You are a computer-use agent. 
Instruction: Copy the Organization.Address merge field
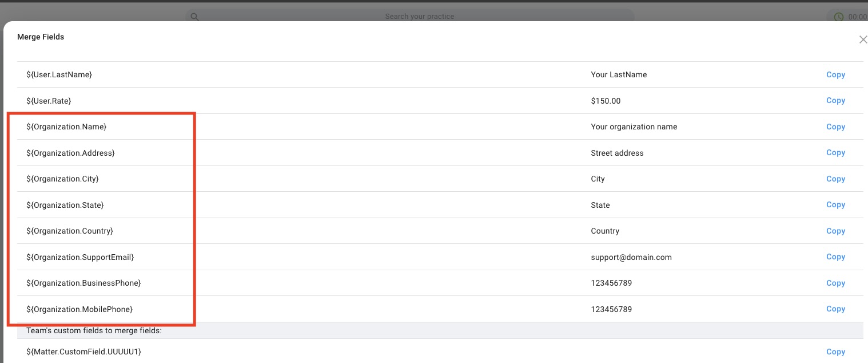coord(835,153)
